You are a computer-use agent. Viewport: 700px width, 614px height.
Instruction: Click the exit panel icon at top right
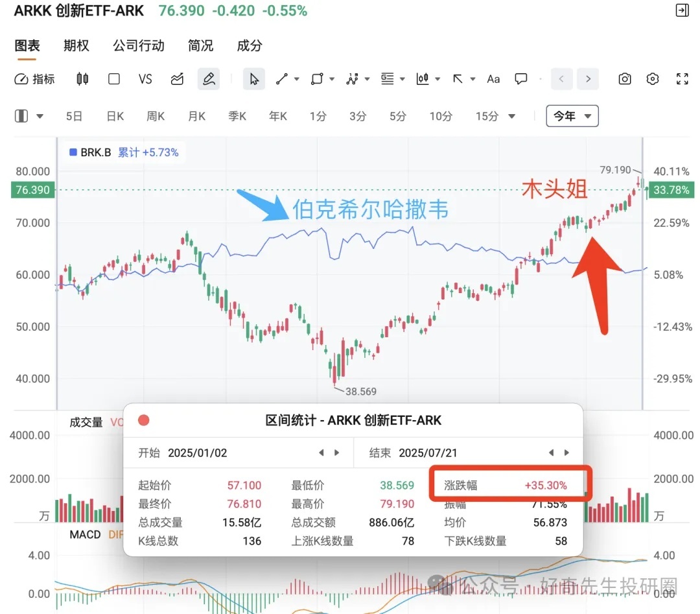(x=682, y=10)
